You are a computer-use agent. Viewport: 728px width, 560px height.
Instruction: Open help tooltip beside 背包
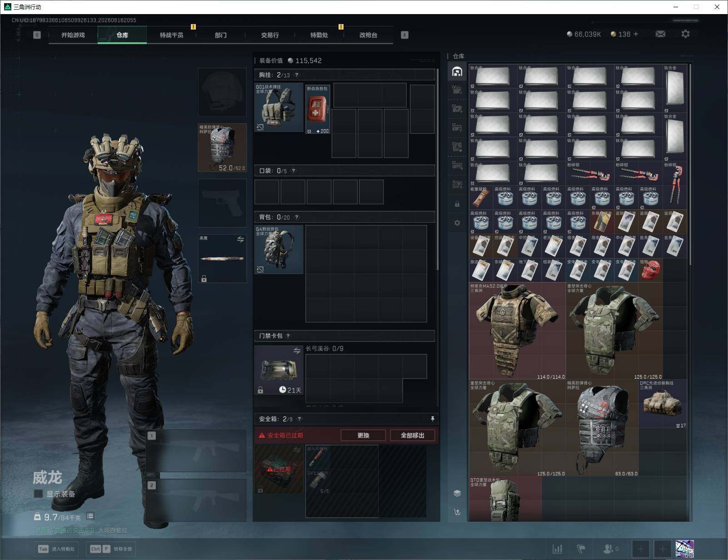point(297,217)
